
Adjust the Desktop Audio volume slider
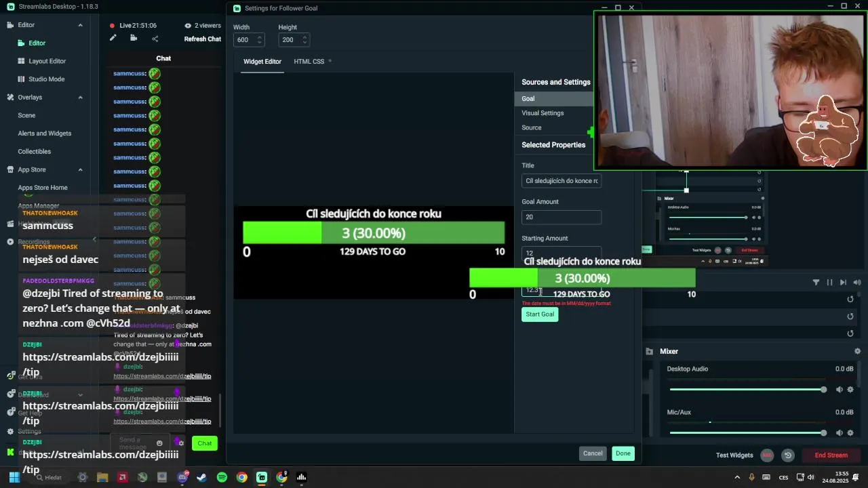pyautogui.click(x=748, y=390)
